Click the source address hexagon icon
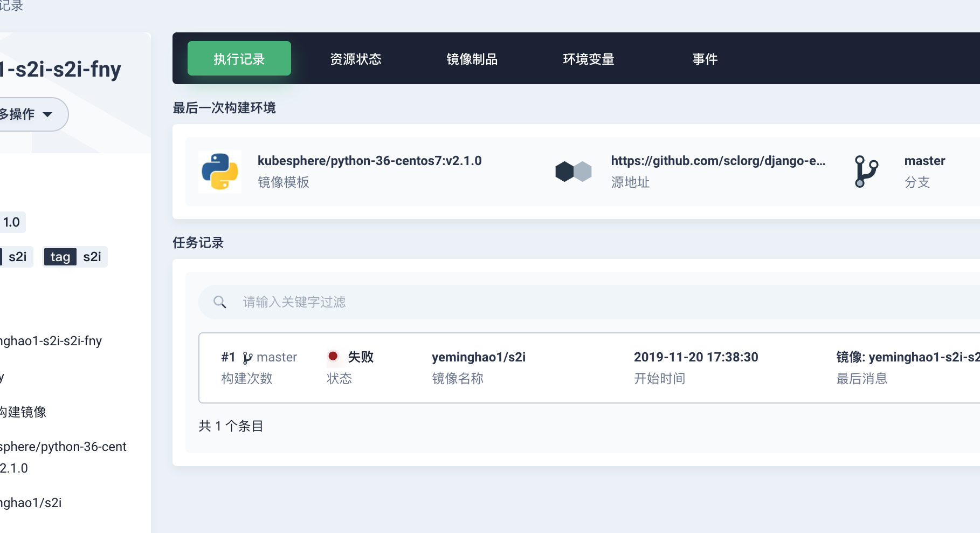The height and width of the screenshot is (533, 980). pyautogui.click(x=573, y=171)
